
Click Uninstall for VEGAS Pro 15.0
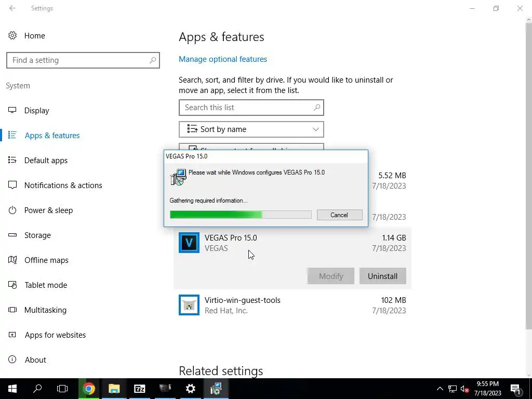382,276
